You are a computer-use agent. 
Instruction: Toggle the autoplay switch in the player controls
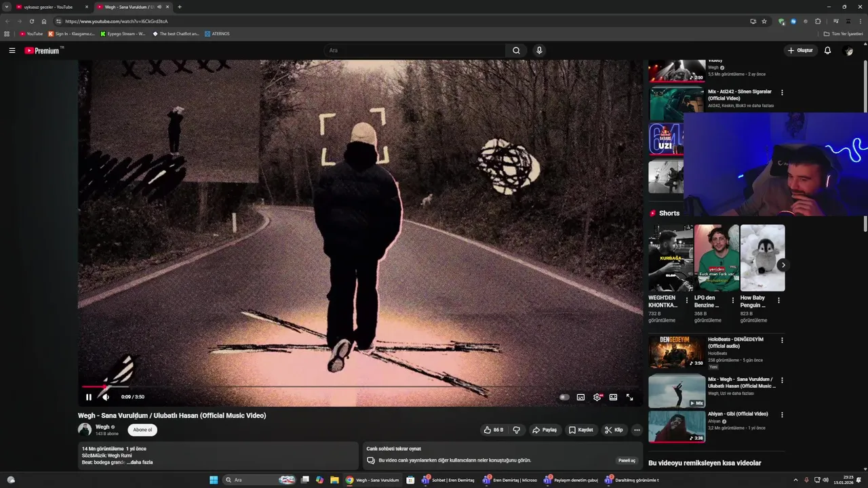pos(564,397)
